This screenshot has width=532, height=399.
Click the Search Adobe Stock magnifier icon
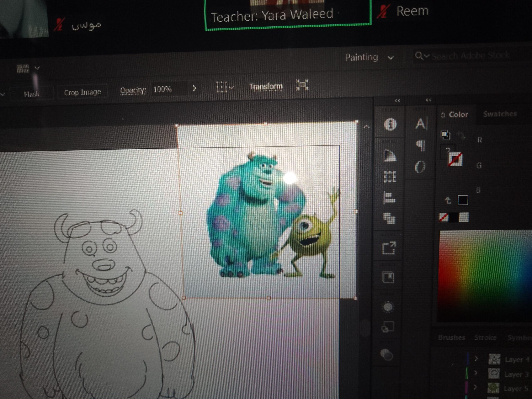[419, 56]
